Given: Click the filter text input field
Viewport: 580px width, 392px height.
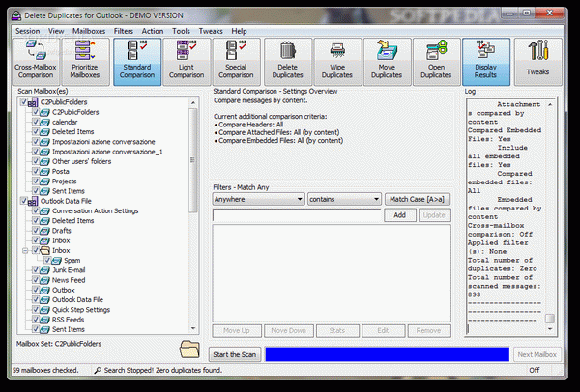Looking at the screenshot, I should click(x=297, y=215).
